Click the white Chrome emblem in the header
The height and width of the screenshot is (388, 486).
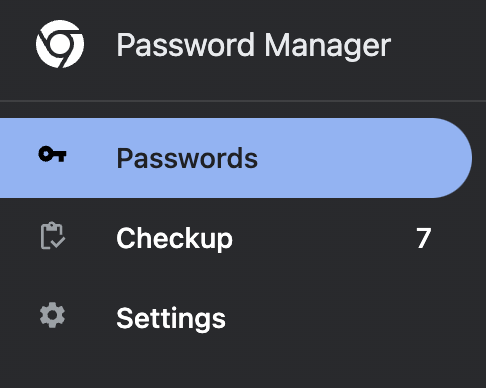click(x=60, y=44)
